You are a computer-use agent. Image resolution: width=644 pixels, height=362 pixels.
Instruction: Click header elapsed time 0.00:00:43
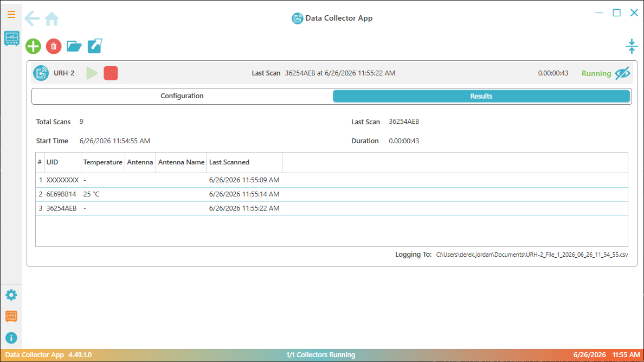click(553, 73)
